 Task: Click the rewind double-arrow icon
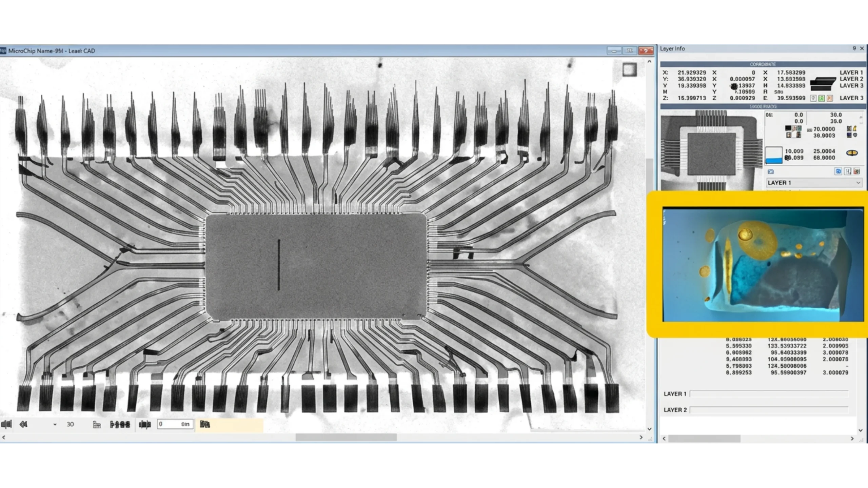[x=23, y=424]
